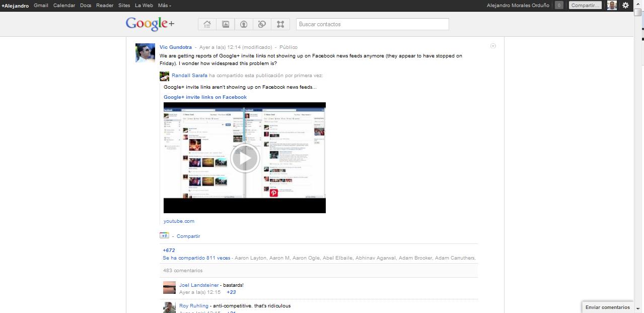Open the Home stream icon

(x=207, y=24)
